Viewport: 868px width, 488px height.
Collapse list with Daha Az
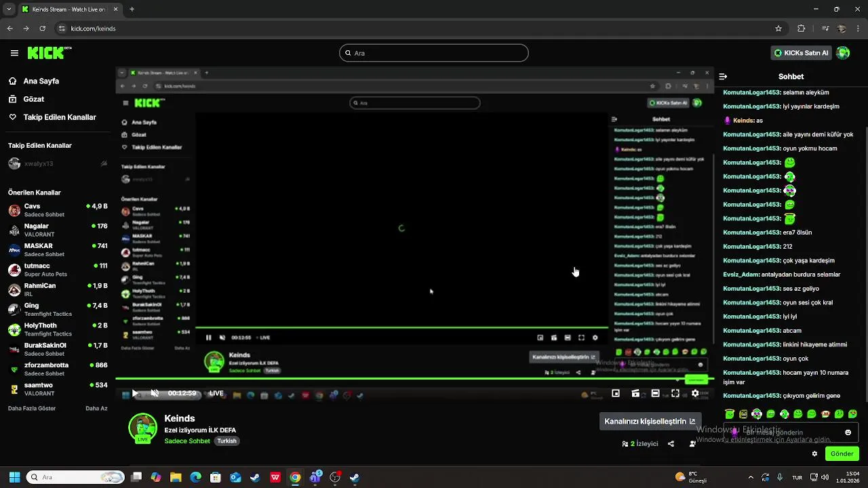[96, 409]
